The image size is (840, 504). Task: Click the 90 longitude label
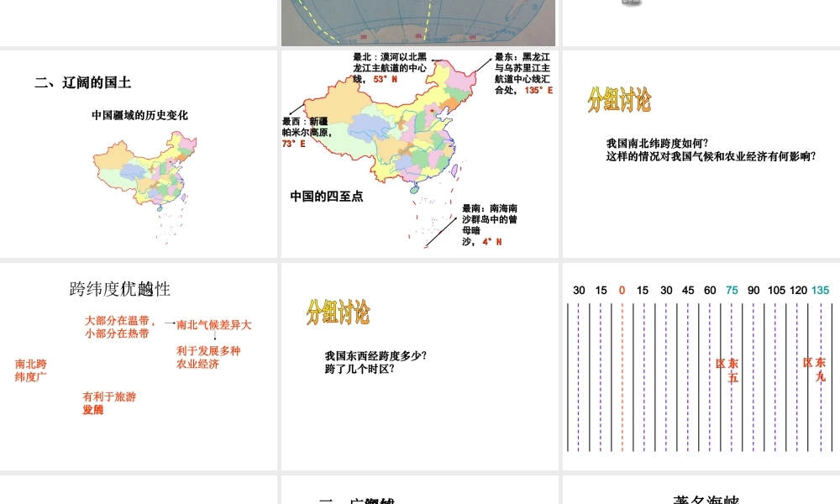coord(753,291)
